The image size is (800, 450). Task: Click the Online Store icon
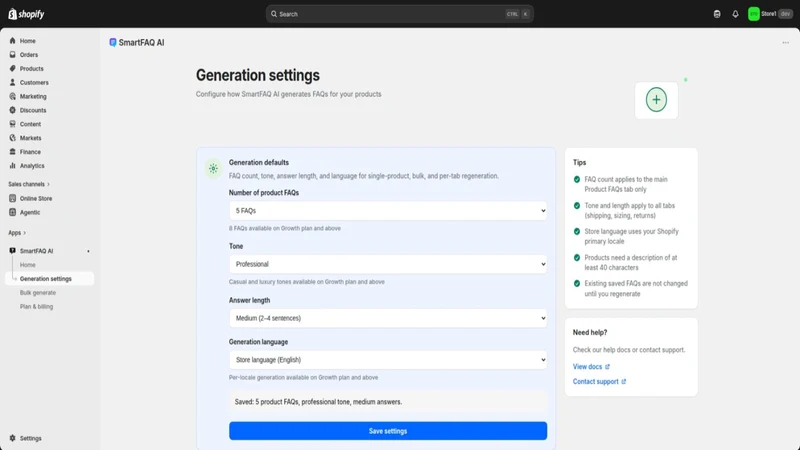point(13,198)
